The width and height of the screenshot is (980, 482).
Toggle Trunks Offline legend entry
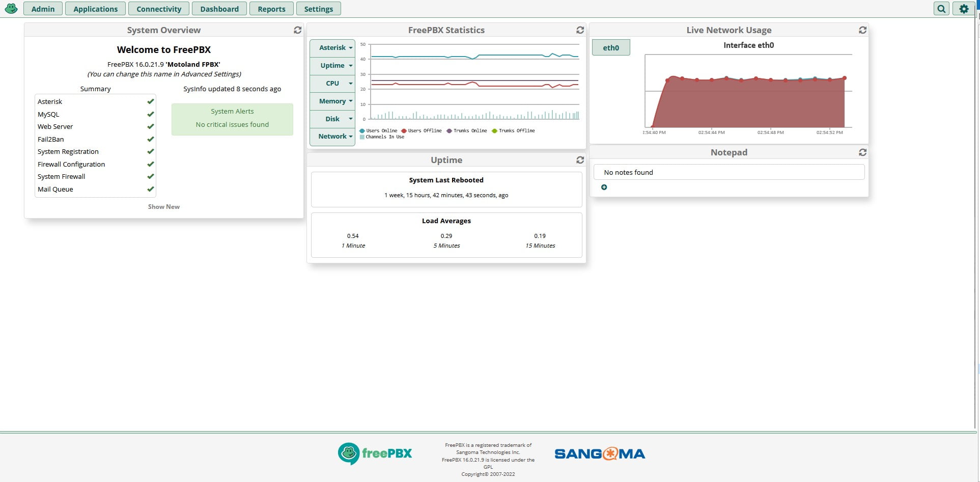[x=513, y=131]
